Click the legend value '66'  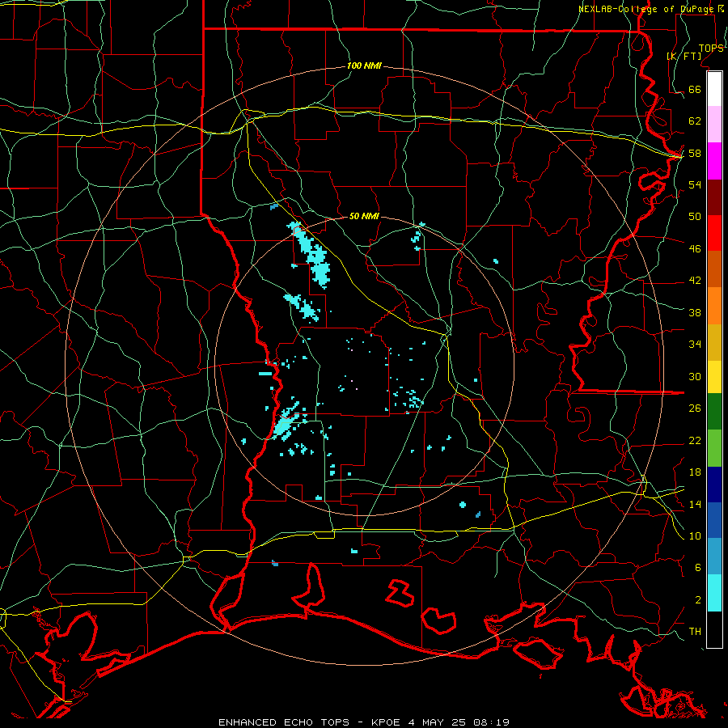[x=695, y=89]
